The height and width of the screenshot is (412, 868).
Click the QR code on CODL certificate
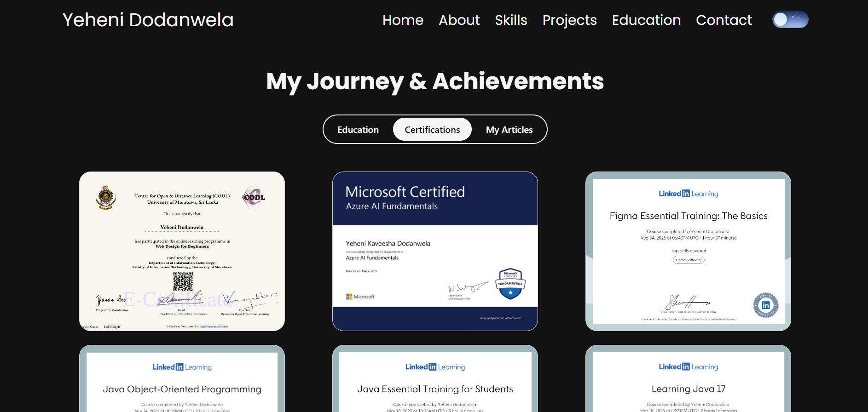tap(183, 281)
